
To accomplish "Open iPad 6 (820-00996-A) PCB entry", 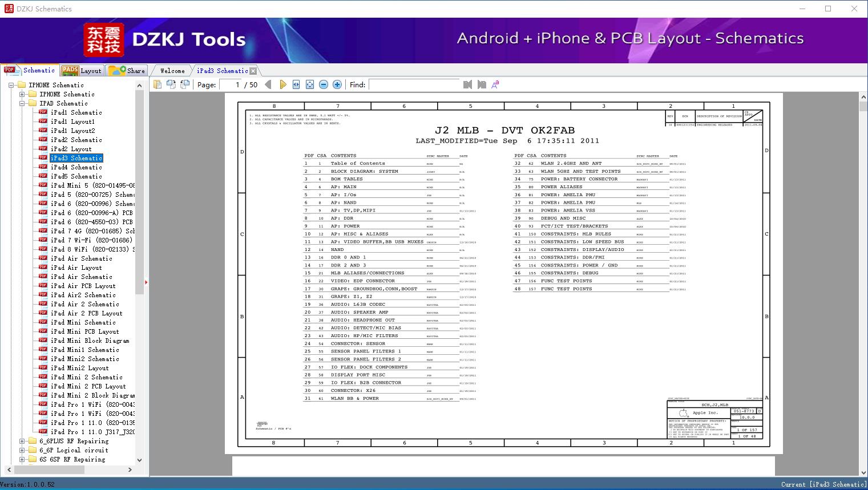I will pos(92,213).
